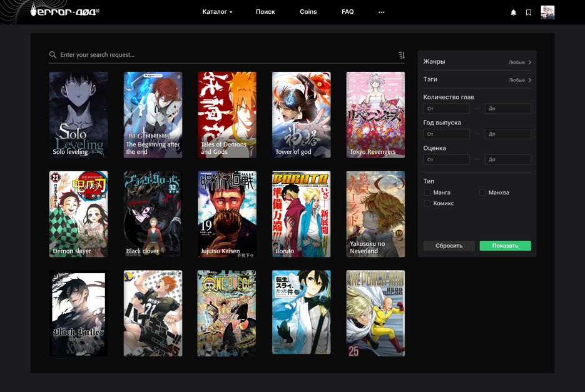The height and width of the screenshot is (392, 585).
Task: Open the Jujutsu Kaisen cover
Action: pos(227,214)
